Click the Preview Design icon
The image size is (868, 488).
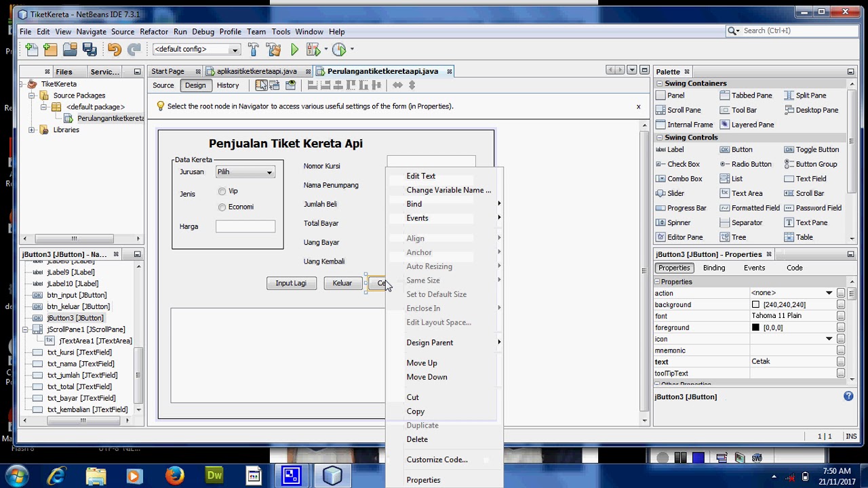coord(291,85)
